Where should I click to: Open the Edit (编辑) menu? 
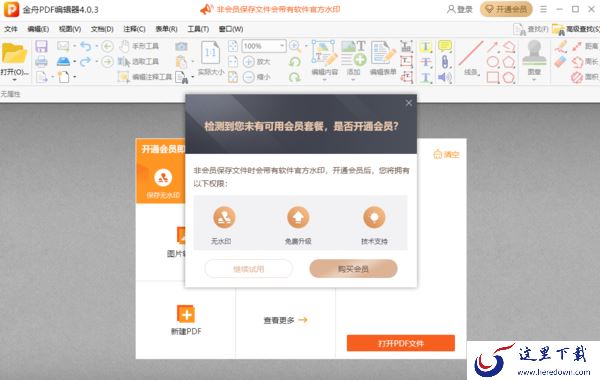click(38, 29)
